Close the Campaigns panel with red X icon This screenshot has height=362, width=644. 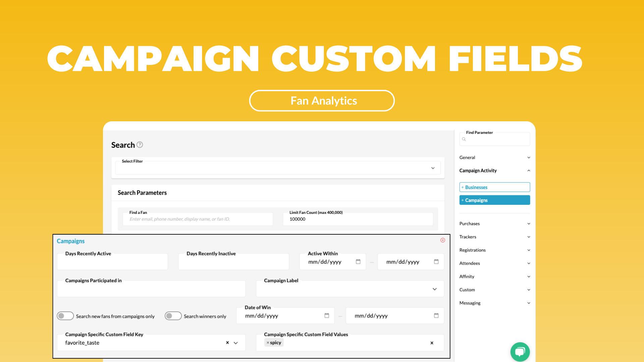(x=443, y=240)
